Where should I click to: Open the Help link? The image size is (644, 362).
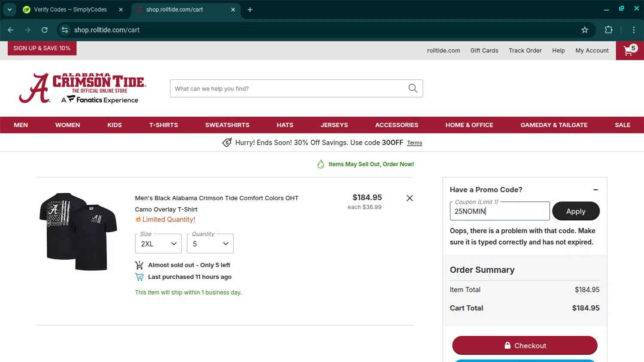(x=559, y=51)
